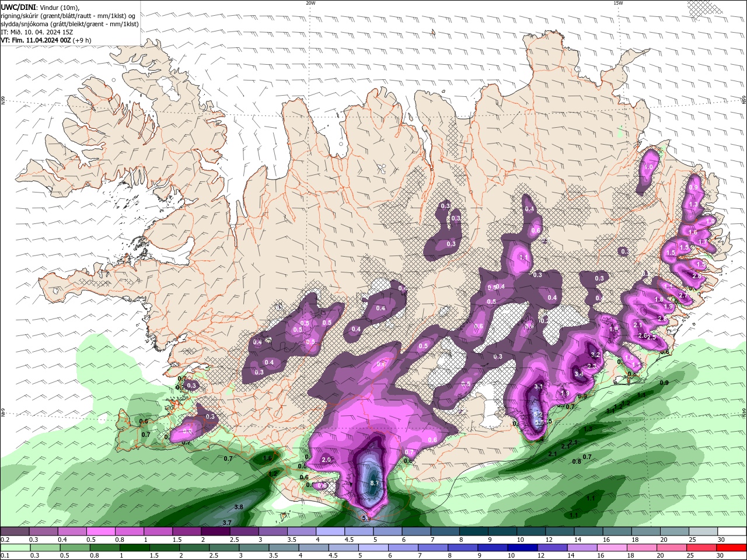
Task: Click the rigning/skúrir legend description line
Action: pos(68,16)
